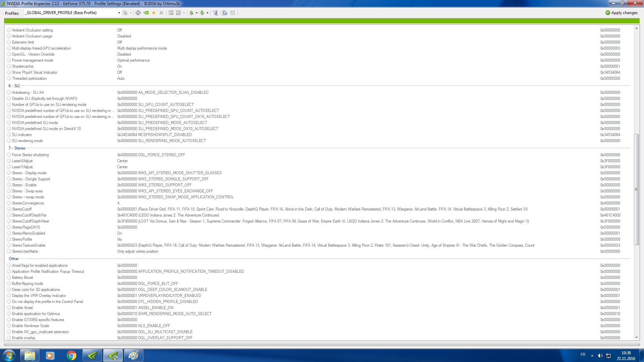
Task: Click the 0x40800000 hex value
Action: [610, 203]
